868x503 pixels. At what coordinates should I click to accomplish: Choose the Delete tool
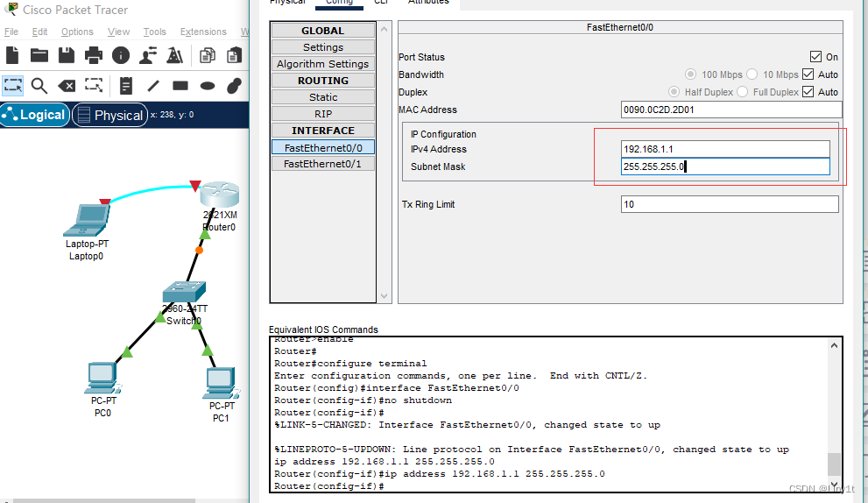pos(67,86)
